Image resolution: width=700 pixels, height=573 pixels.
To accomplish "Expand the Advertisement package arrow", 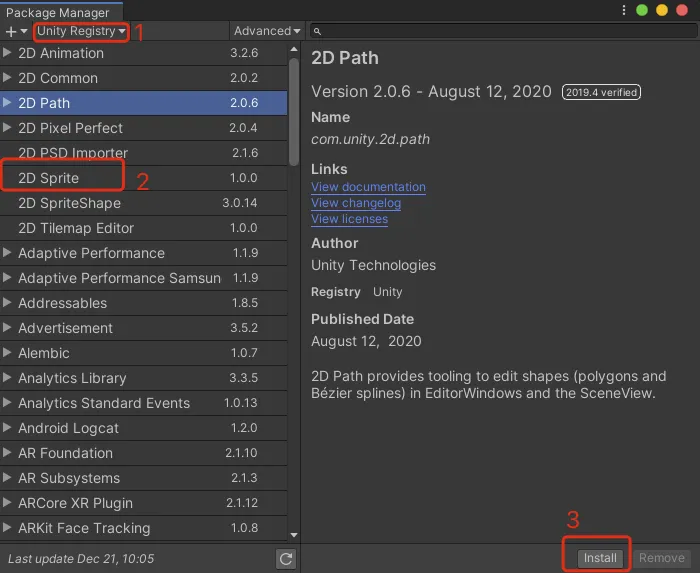I will tap(7, 328).
